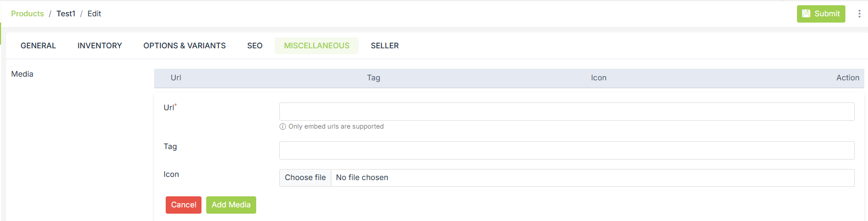Image resolution: width=868 pixels, height=221 pixels.
Task: Go to Products breadcrumb link
Action: click(27, 14)
